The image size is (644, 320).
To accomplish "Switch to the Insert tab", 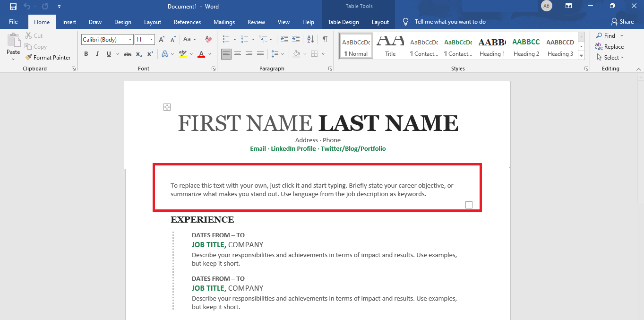I will coord(69,22).
